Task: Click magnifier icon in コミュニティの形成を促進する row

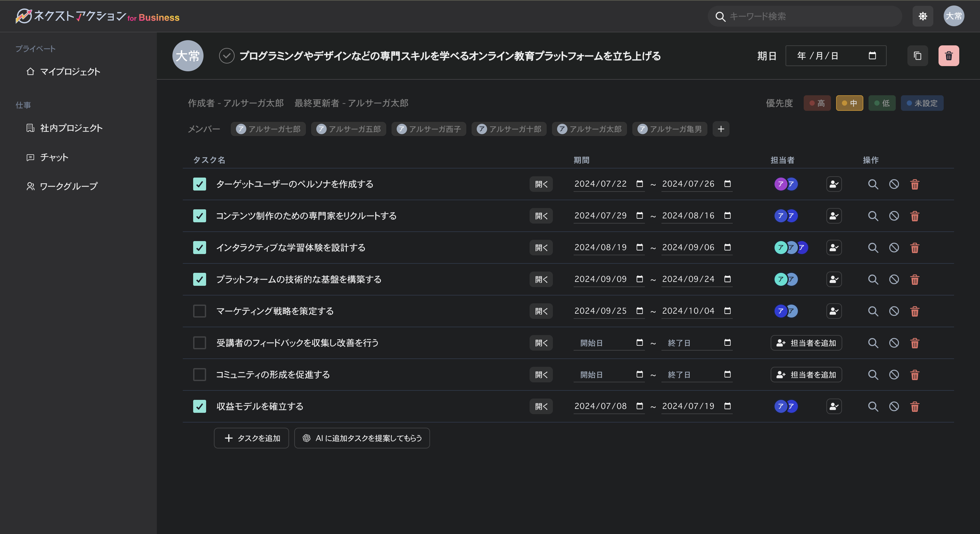Action: [x=873, y=375]
